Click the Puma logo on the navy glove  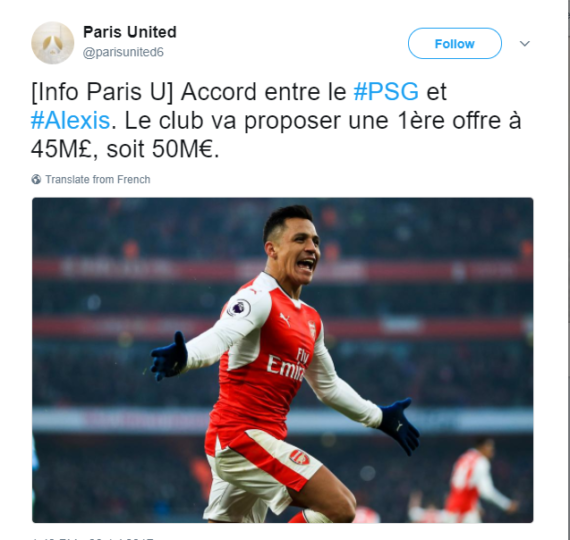(399, 425)
